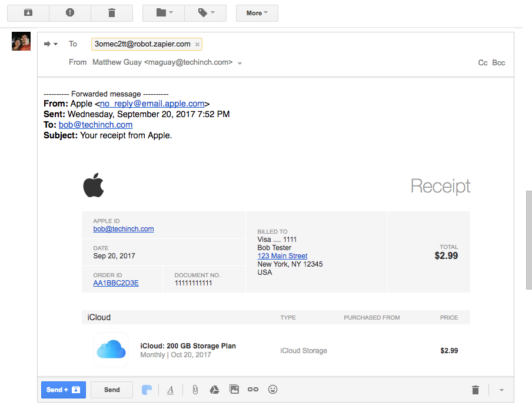532x412 pixels.
Task: Open formatting options with the A icon
Action: (x=170, y=390)
